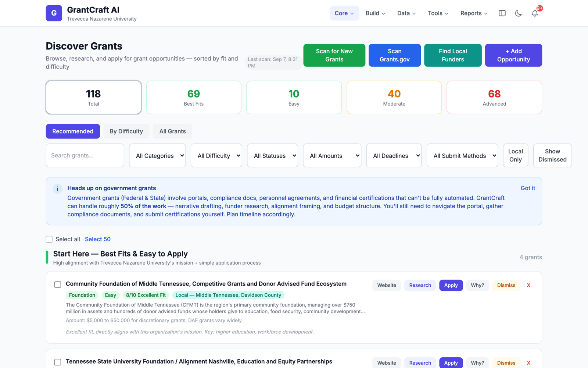Screen dimensions: 588x368
Task: Switch to the All Grants tab
Action: pyautogui.click(x=172, y=131)
